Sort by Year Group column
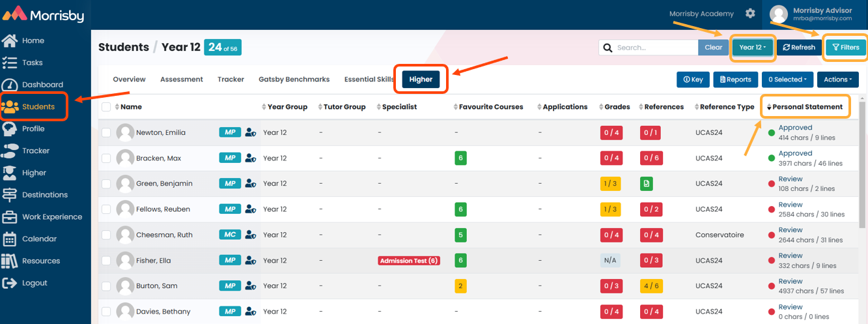 click(x=285, y=107)
